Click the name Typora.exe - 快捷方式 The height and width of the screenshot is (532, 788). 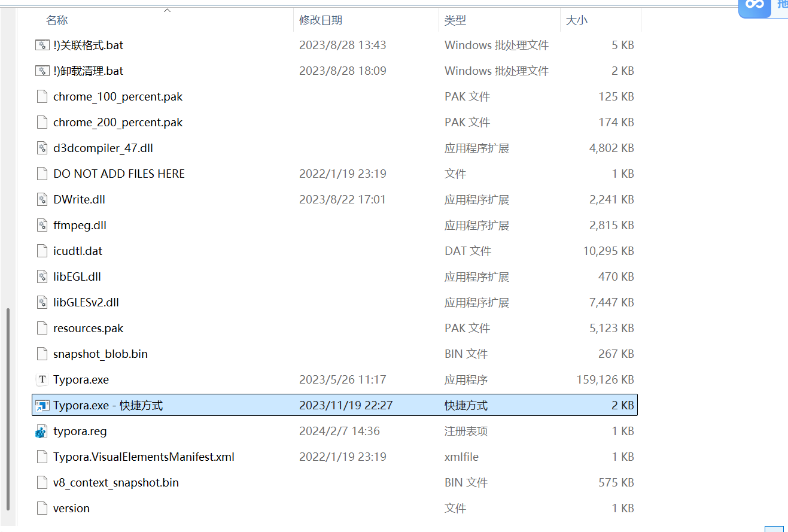(108, 405)
